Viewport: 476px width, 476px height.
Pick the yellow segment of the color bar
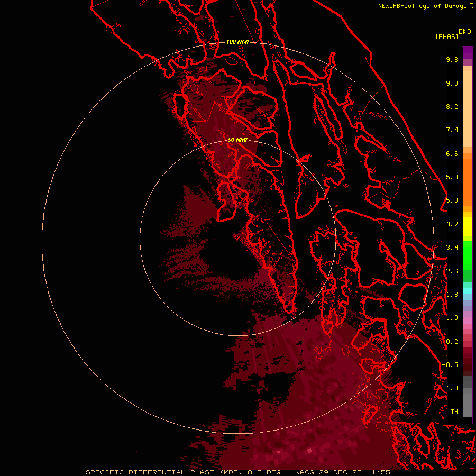tap(467, 226)
